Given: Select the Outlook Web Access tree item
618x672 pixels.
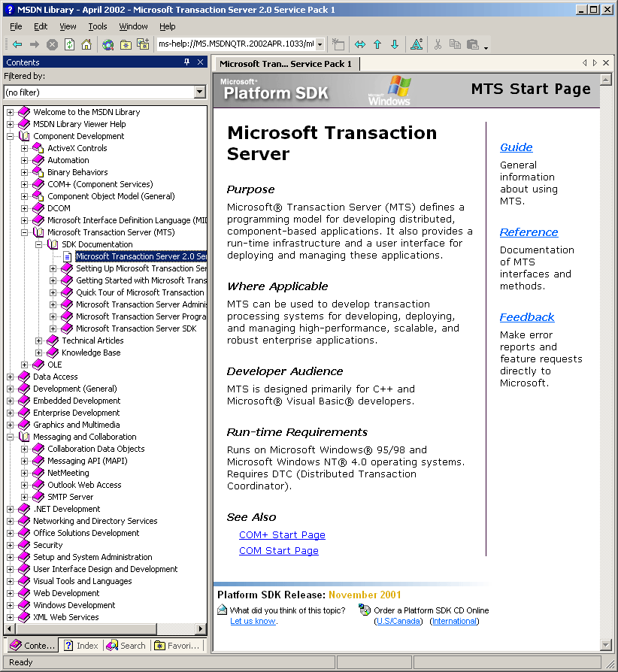Looking at the screenshot, I should [84, 485].
